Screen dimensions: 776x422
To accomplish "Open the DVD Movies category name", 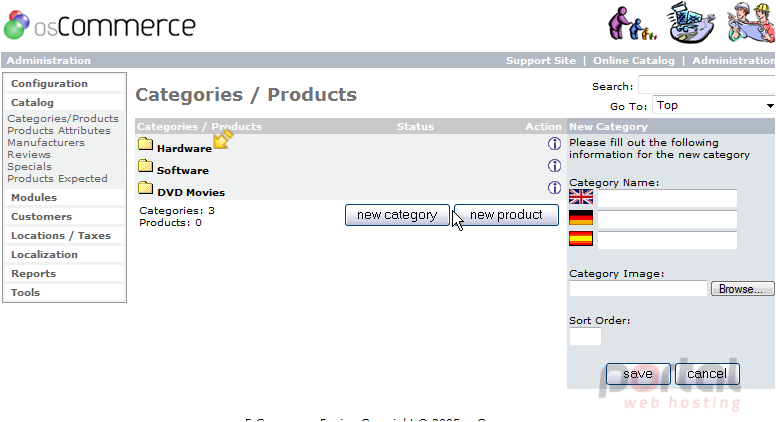I will pyautogui.click(x=191, y=192).
